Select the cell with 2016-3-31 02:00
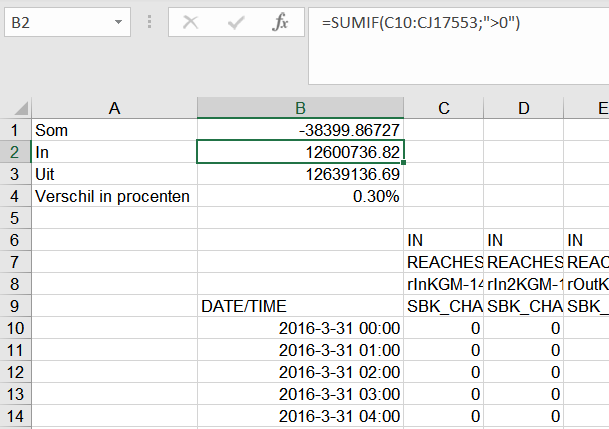609x429 pixels. coord(301,371)
